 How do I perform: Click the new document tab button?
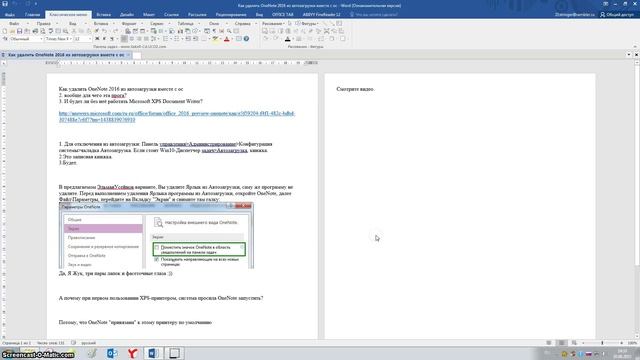(x=137, y=55)
